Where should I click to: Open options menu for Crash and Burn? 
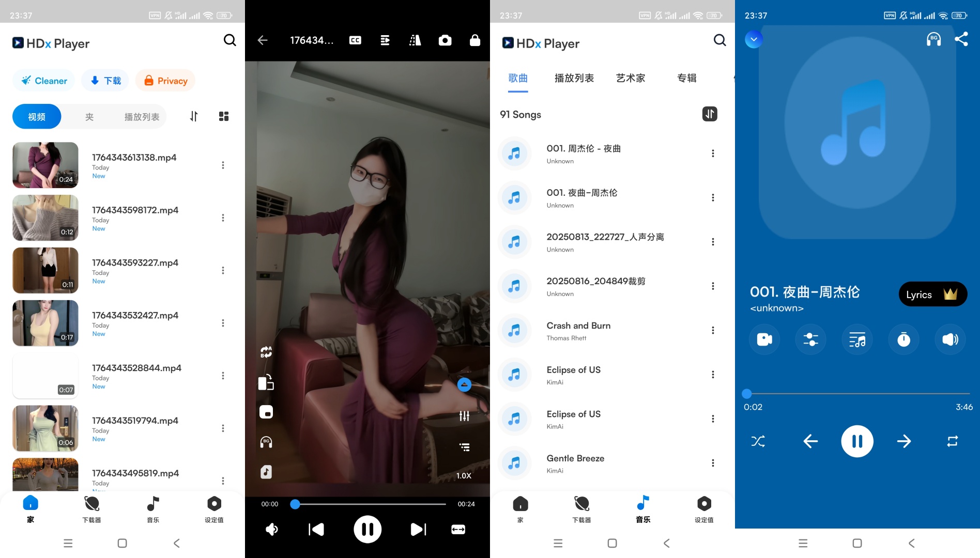pyautogui.click(x=713, y=330)
